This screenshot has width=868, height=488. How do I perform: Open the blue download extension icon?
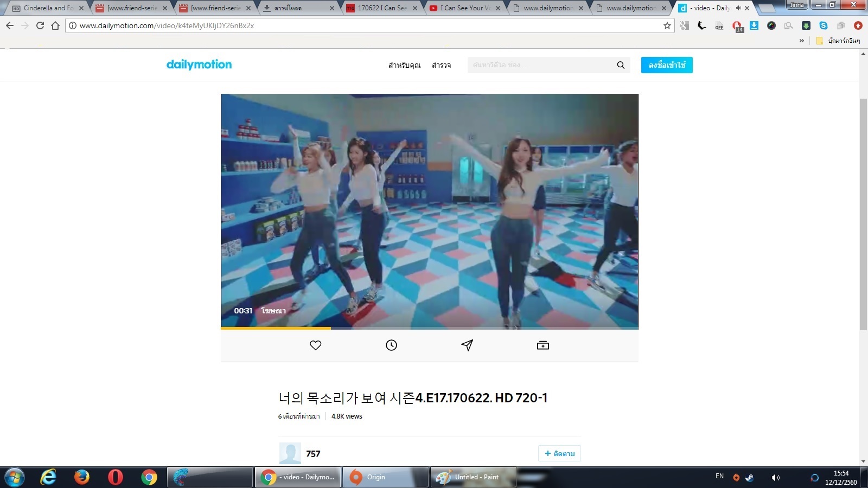[x=754, y=25]
